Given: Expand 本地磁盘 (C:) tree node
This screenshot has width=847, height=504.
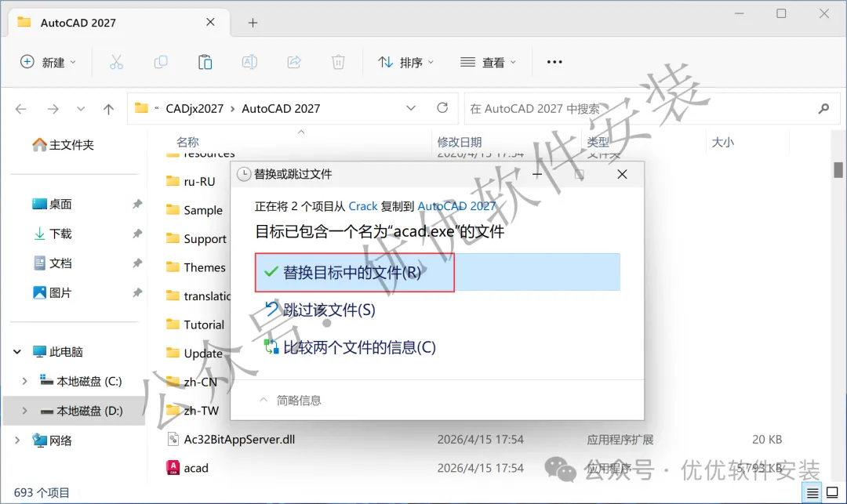Looking at the screenshot, I should [24, 381].
